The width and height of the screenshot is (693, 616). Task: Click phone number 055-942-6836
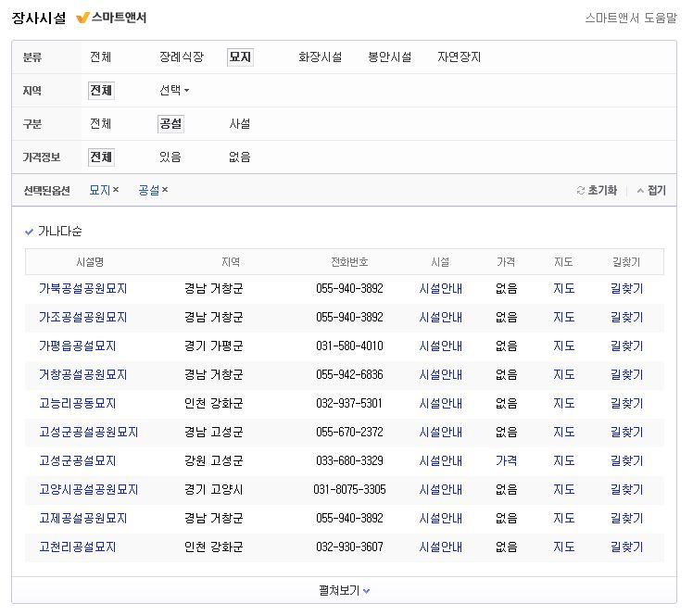[349, 375]
